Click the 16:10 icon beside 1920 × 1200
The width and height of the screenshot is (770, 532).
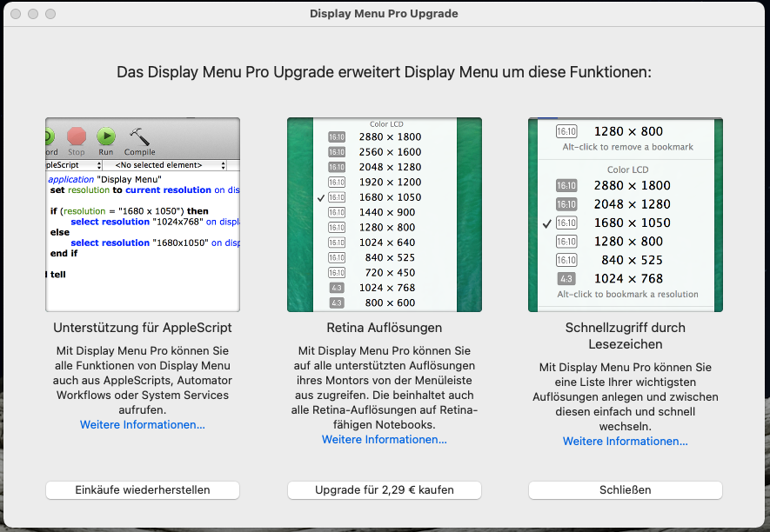click(337, 183)
